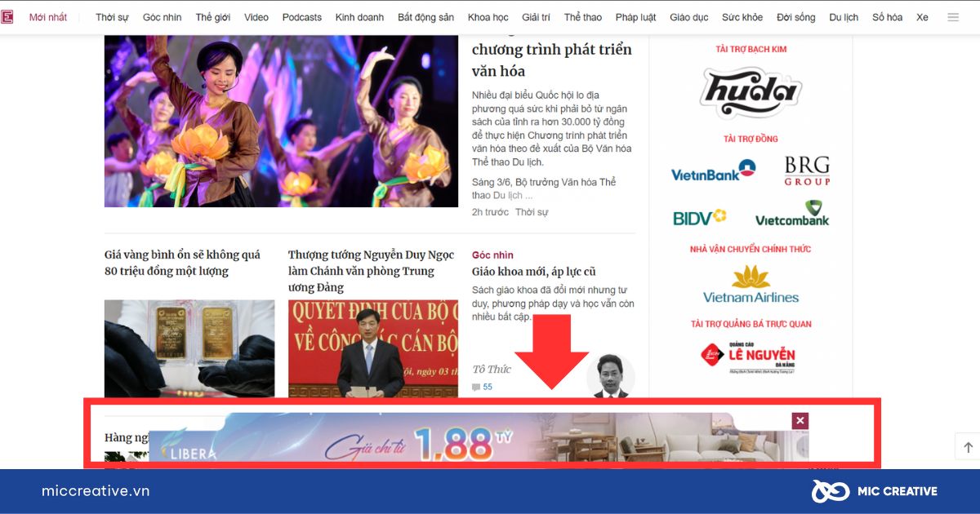Open the Huda sponsor logo
980x514 pixels.
(751, 93)
